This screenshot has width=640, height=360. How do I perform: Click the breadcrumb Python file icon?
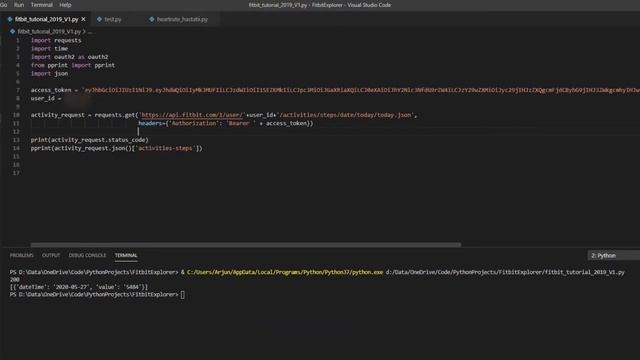click(13, 31)
